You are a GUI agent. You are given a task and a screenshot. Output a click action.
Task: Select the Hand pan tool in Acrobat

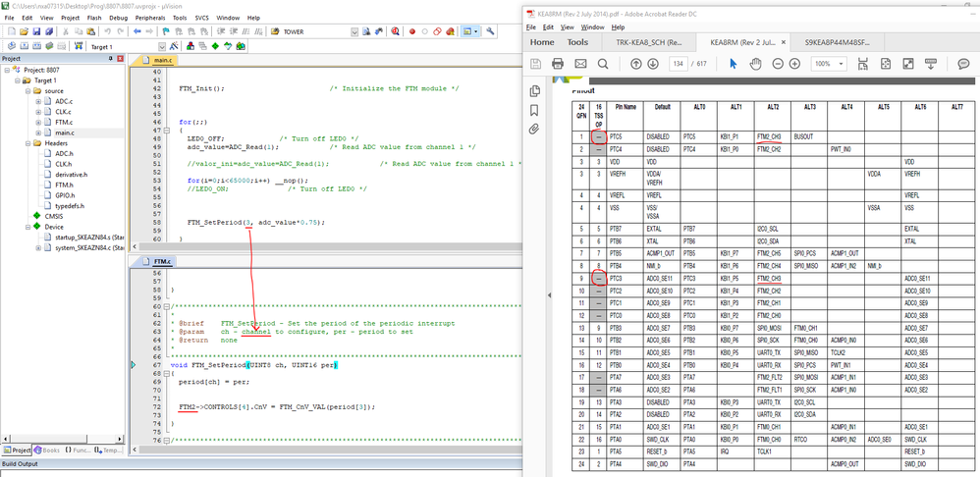coord(755,64)
